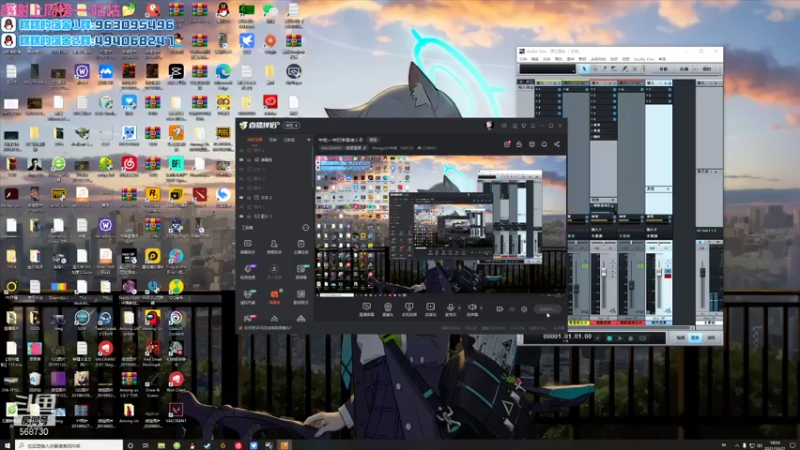The height and width of the screenshot is (450, 800).
Task: Open the microphone options dropdown arrow
Action: (459, 308)
